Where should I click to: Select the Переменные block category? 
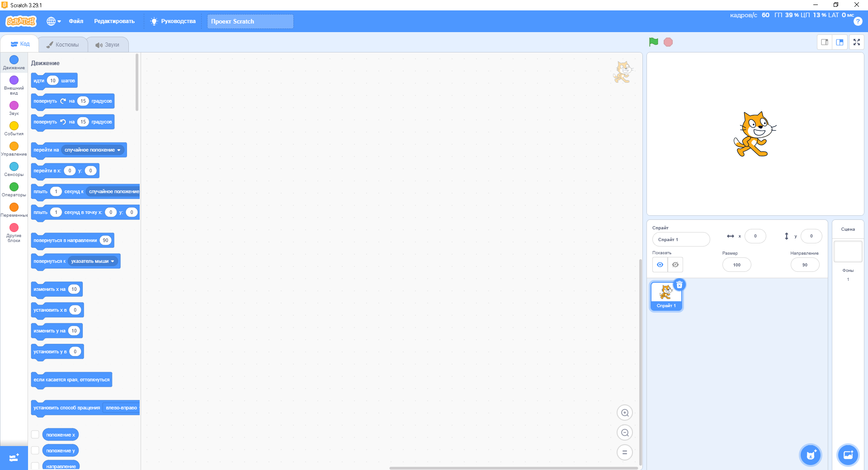(14, 210)
